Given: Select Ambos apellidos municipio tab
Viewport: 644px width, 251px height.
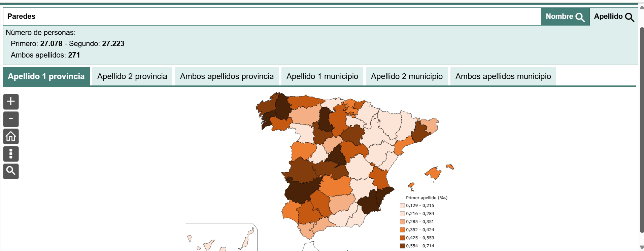Looking at the screenshot, I should click(503, 76).
